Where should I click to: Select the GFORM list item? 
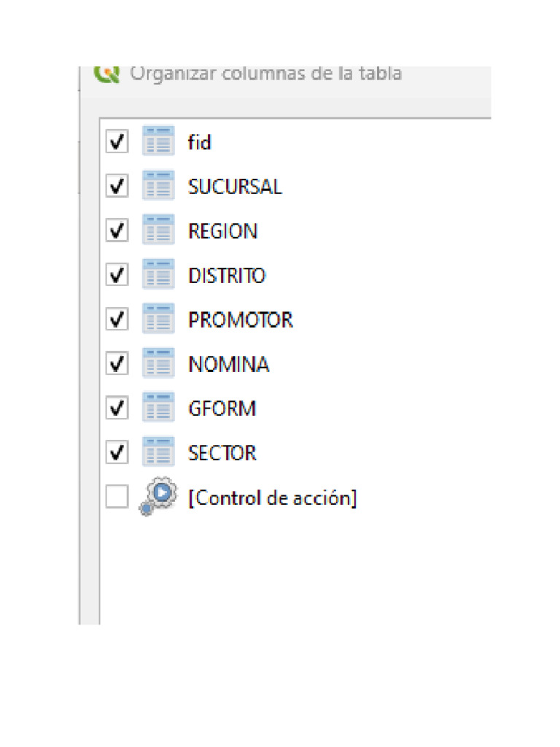[222, 409]
